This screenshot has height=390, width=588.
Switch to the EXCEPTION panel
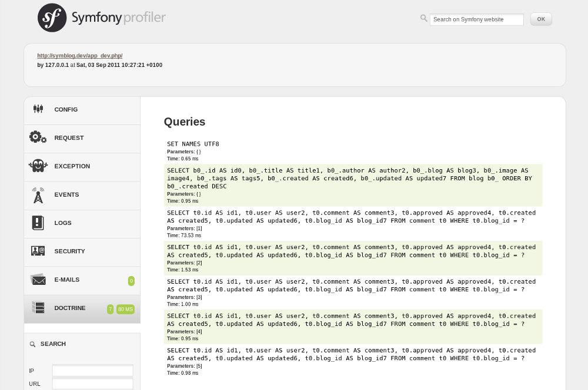pos(82,167)
